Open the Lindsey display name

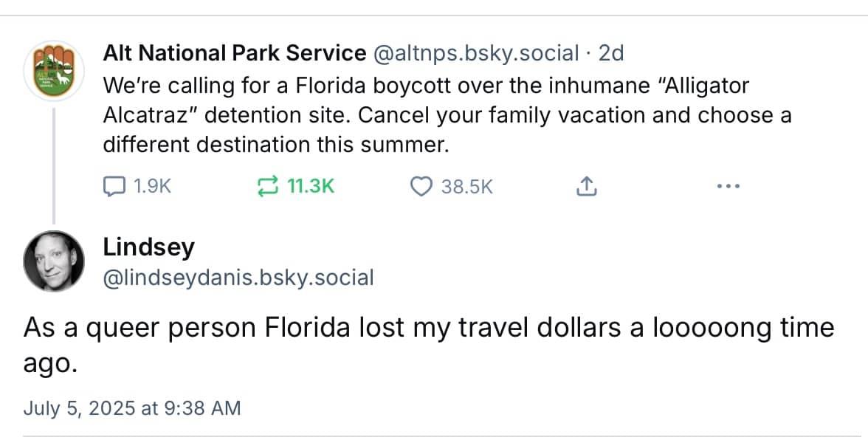(x=148, y=247)
